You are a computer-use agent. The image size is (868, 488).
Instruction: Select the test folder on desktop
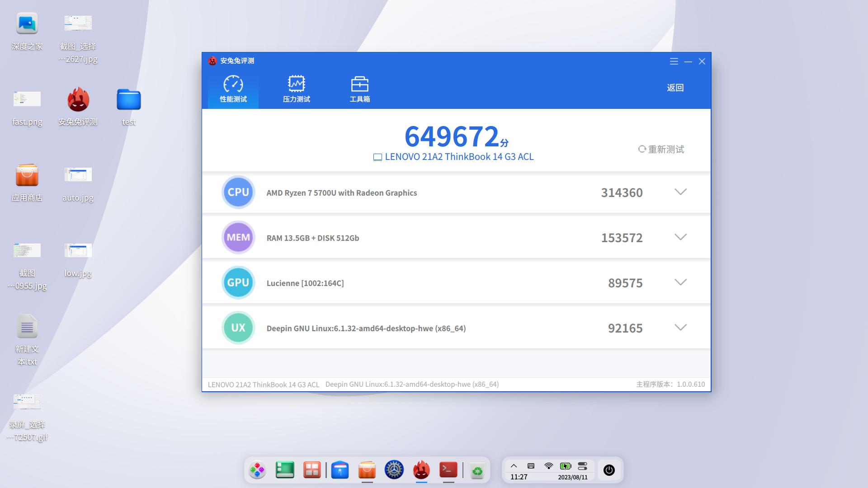(129, 100)
